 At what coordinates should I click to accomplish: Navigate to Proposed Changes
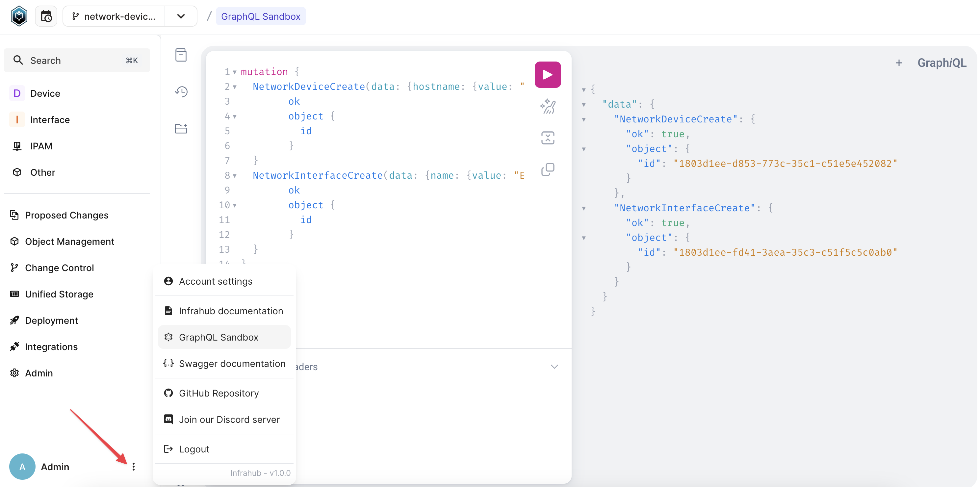[x=66, y=215]
